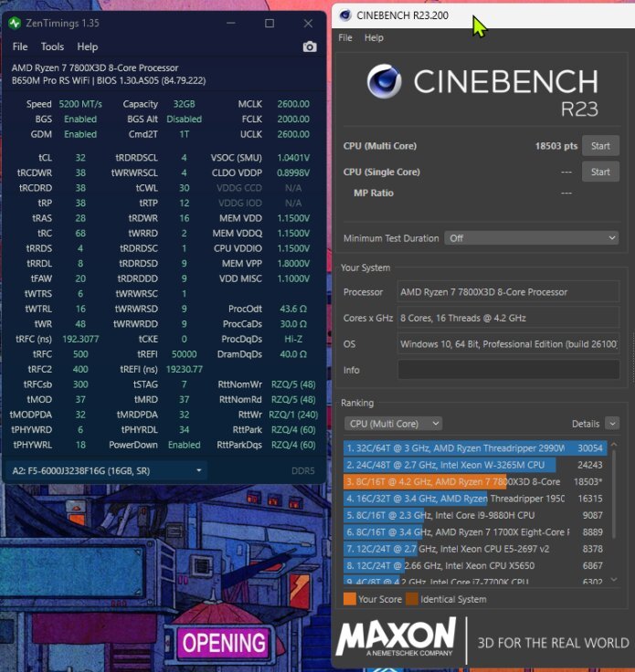Click the MCLK 2600.00 value
Viewport: 635px width, 672px height.
[293, 104]
